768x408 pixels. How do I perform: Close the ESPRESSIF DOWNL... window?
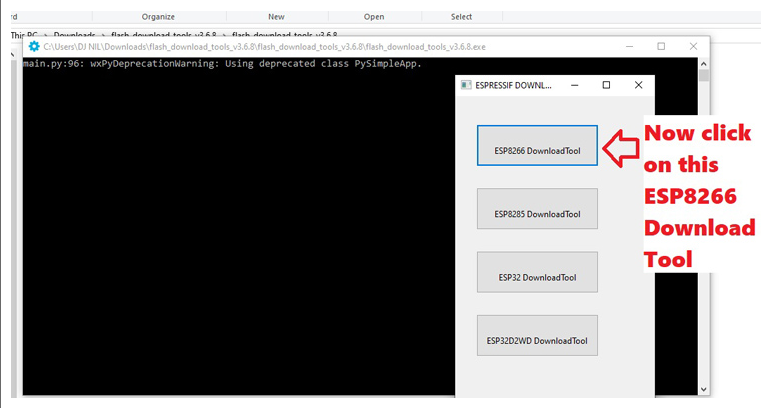click(638, 85)
